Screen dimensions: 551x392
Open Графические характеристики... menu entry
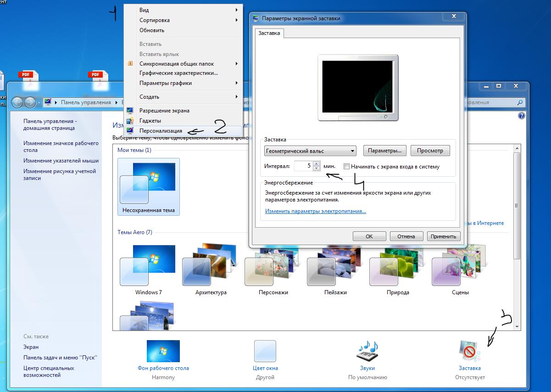(x=184, y=73)
